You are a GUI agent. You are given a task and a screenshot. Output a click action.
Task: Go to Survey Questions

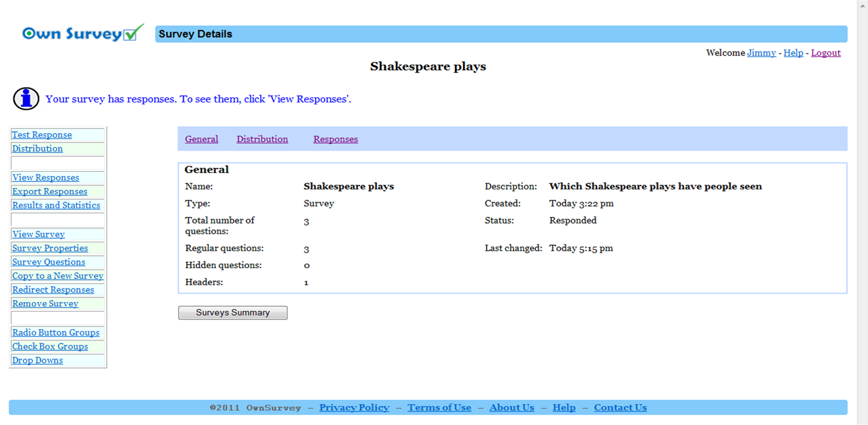[49, 262]
